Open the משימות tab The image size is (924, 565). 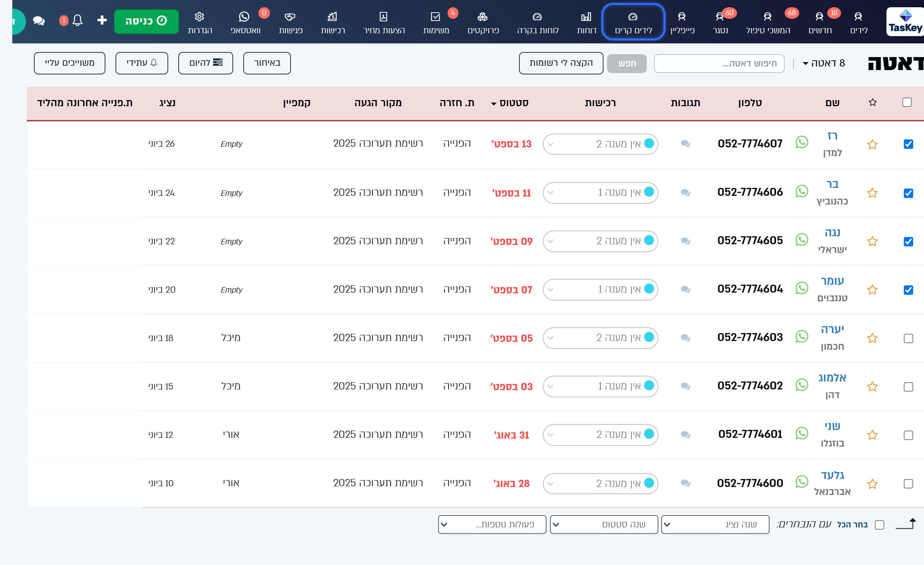click(436, 23)
